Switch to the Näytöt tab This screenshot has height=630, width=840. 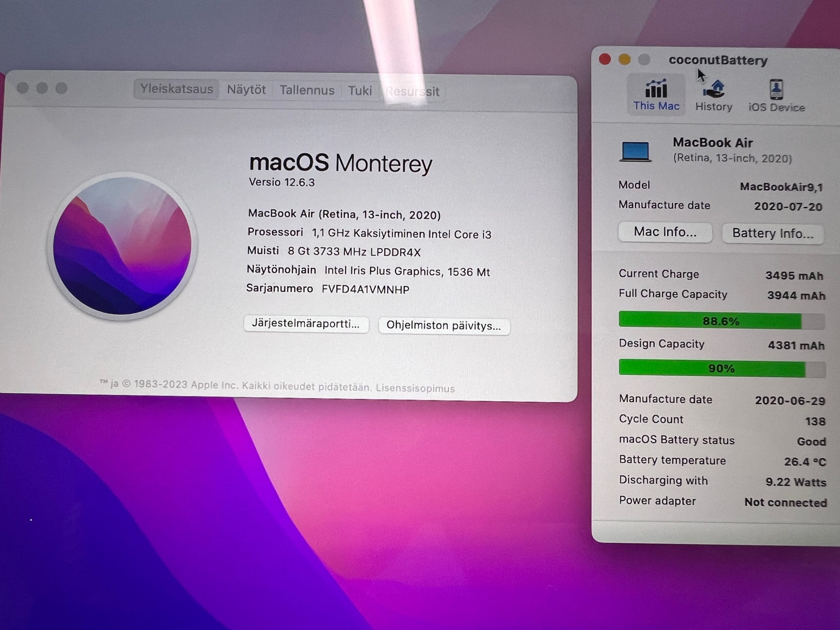(x=246, y=90)
